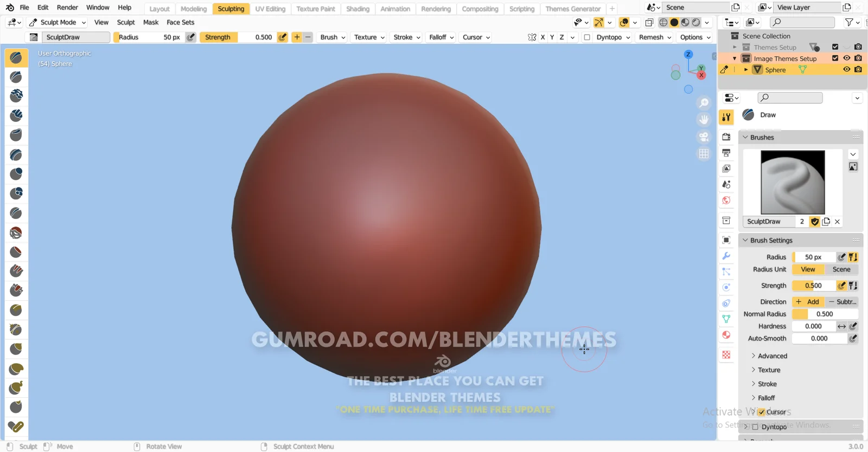Select the Flatten brush tool

[x=16, y=252]
